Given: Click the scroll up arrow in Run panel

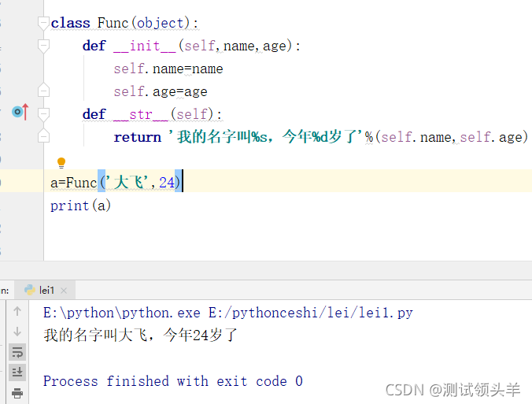Looking at the screenshot, I should pyautogui.click(x=17, y=312).
